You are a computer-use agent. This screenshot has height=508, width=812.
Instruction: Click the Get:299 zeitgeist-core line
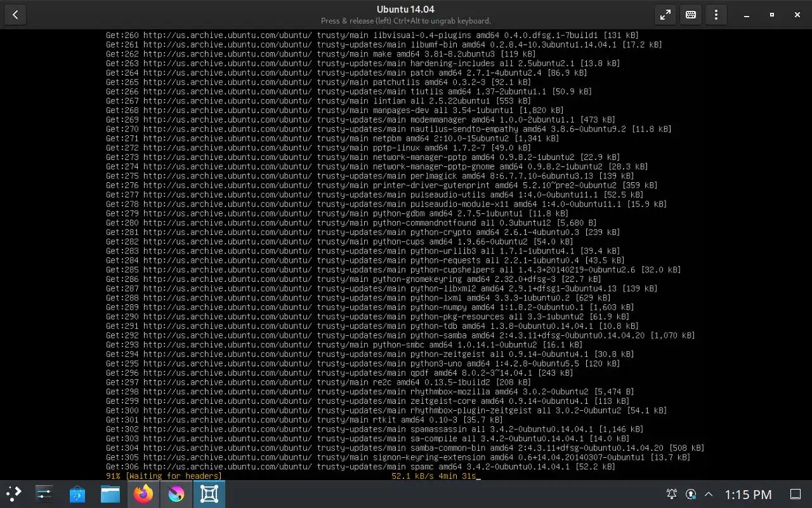[x=368, y=401]
